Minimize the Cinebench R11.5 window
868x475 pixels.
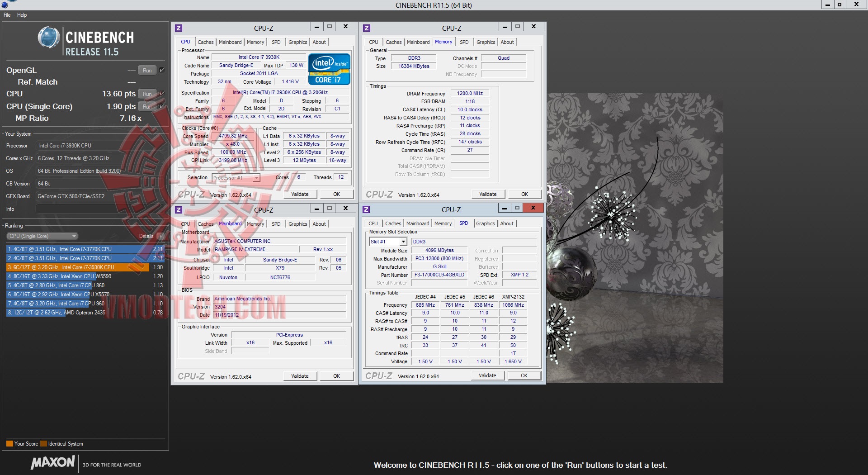828,5
